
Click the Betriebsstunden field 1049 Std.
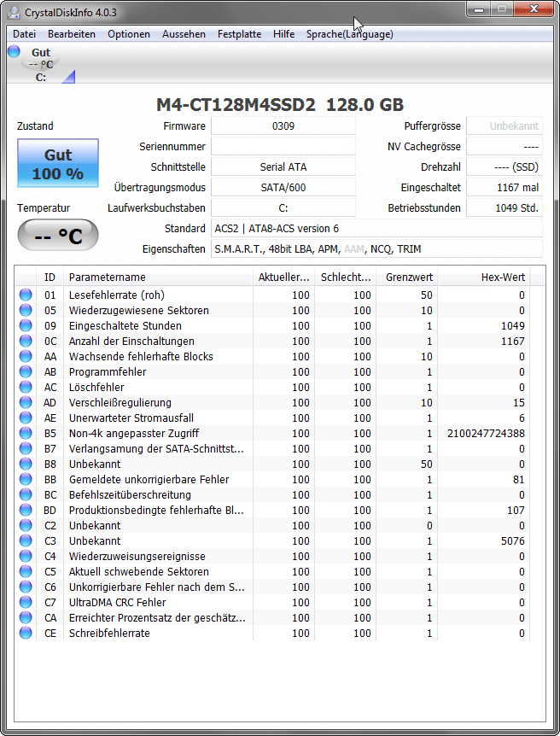[x=505, y=208]
